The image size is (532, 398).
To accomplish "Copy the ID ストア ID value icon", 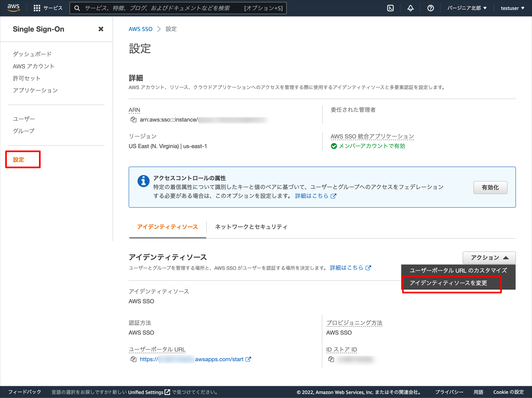I will tap(331, 359).
